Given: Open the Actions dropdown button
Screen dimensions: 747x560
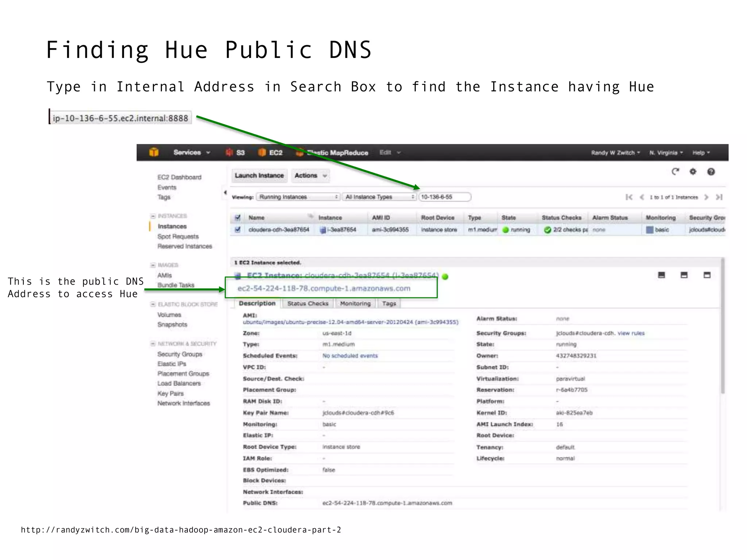Looking at the screenshot, I should (x=310, y=176).
